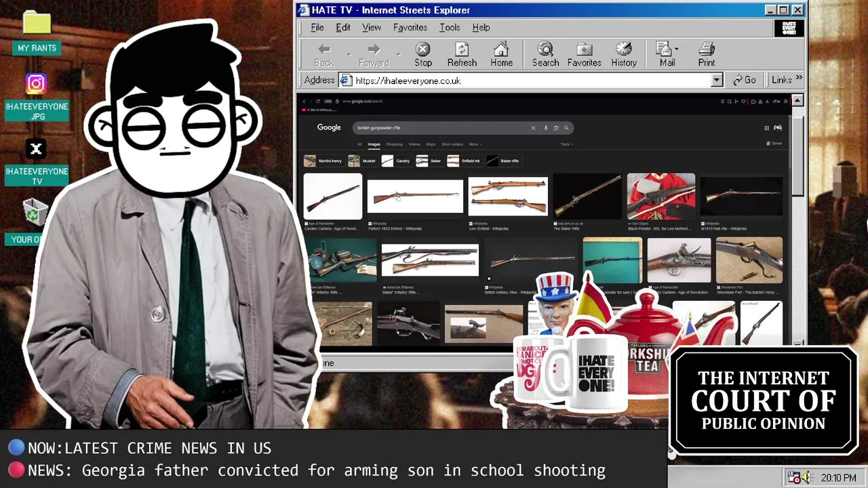
Task: Go to Home via house icon
Action: tap(501, 54)
